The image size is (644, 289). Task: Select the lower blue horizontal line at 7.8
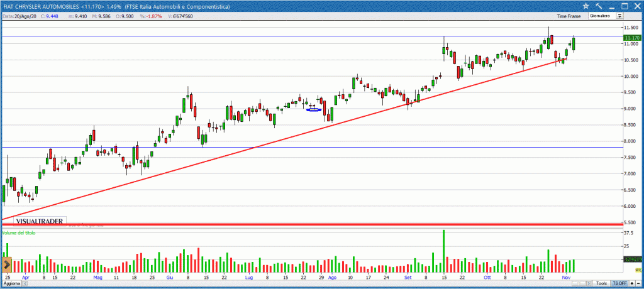(312, 147)
